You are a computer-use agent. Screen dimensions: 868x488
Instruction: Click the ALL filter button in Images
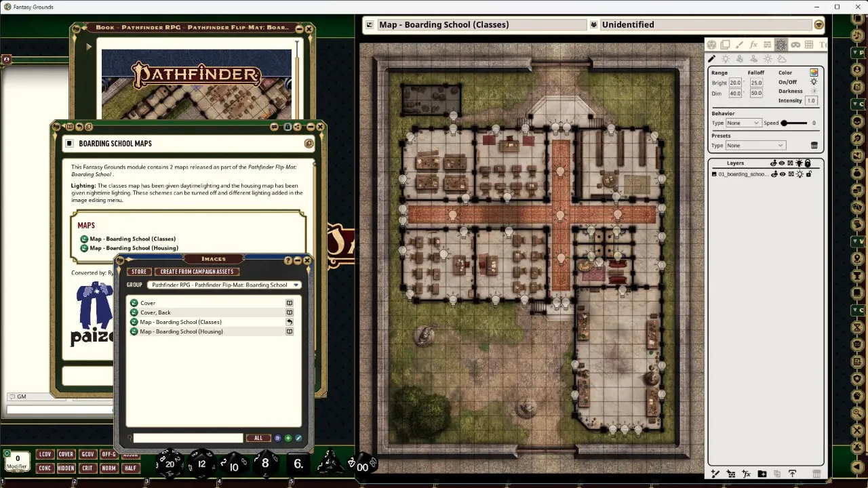click(x=258, y=438)
